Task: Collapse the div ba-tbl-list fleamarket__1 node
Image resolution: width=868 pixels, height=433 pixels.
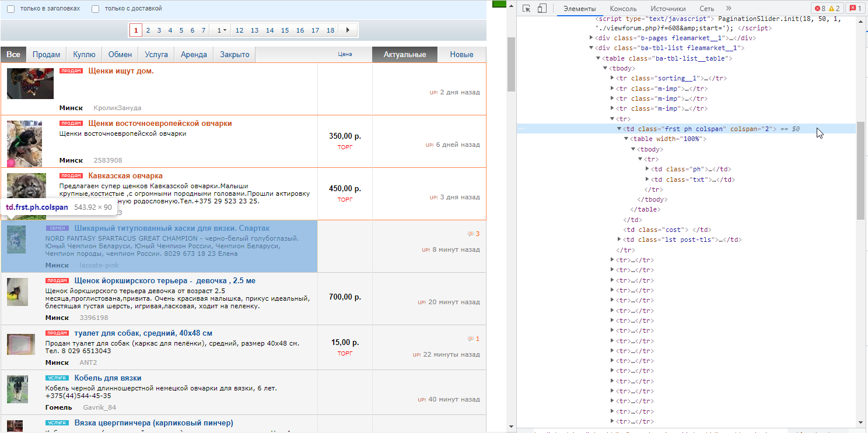Action: [592, 48]
